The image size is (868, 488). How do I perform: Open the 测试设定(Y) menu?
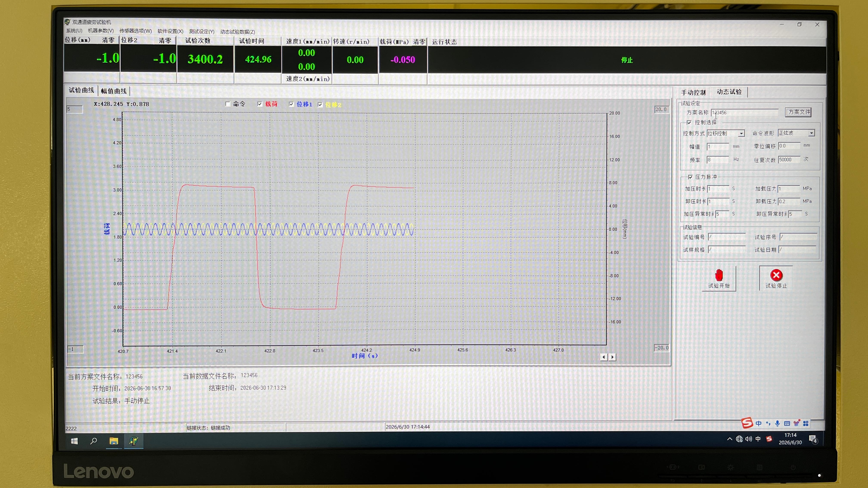coord(201,32)
